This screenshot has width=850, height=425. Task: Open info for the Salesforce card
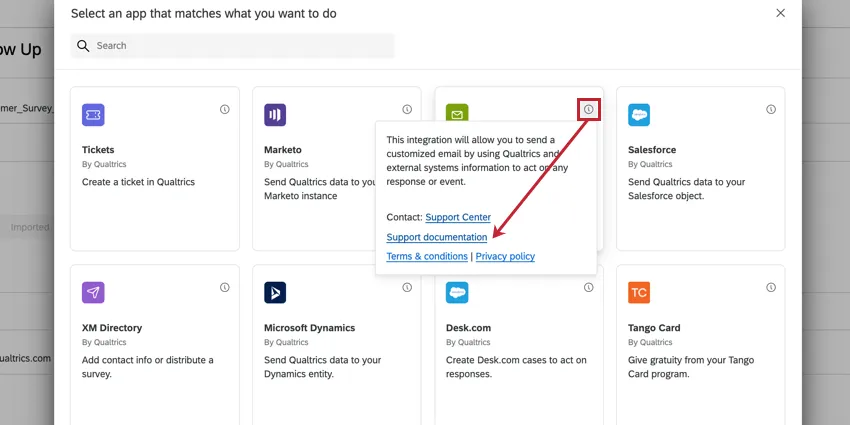pos(771,109)
